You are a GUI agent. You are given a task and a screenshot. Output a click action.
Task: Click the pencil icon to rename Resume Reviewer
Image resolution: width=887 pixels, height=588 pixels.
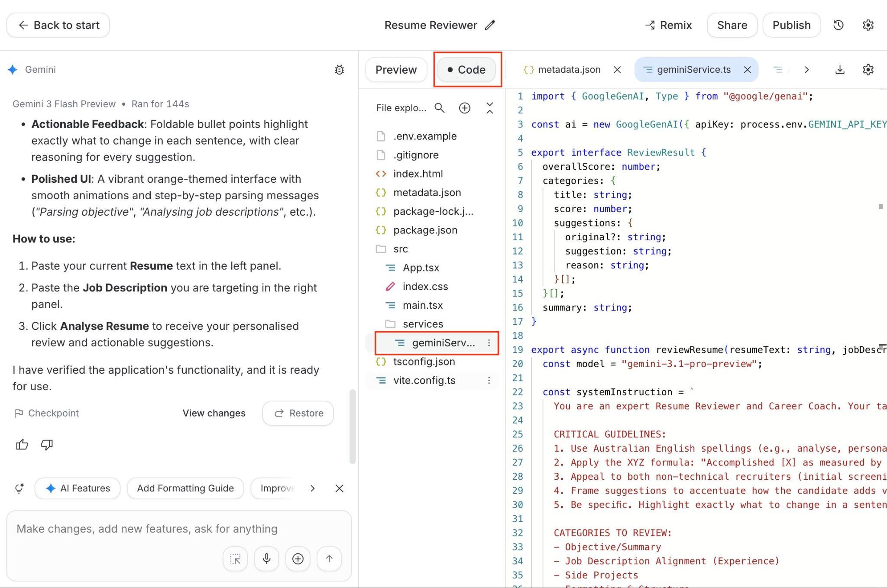point(490,25)
